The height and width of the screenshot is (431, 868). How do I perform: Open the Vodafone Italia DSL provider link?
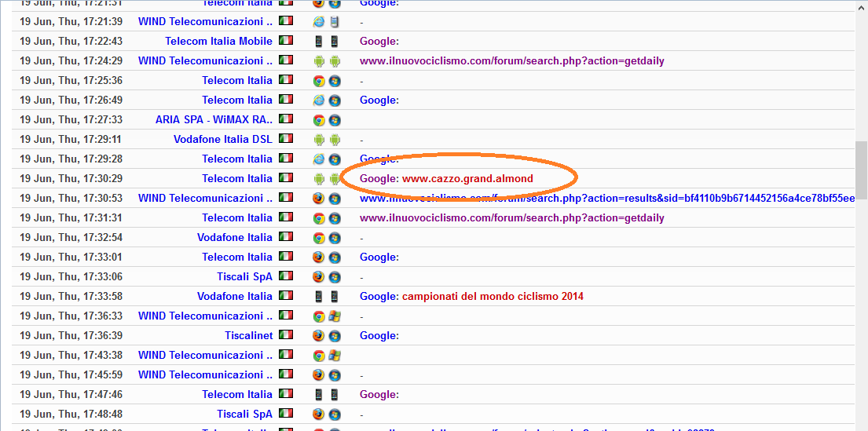coord(223,140)
